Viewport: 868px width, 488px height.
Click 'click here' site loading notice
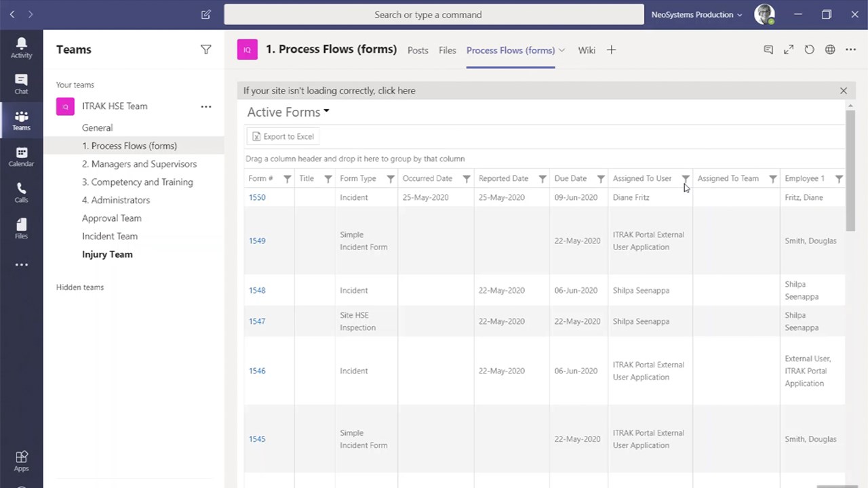397,91
